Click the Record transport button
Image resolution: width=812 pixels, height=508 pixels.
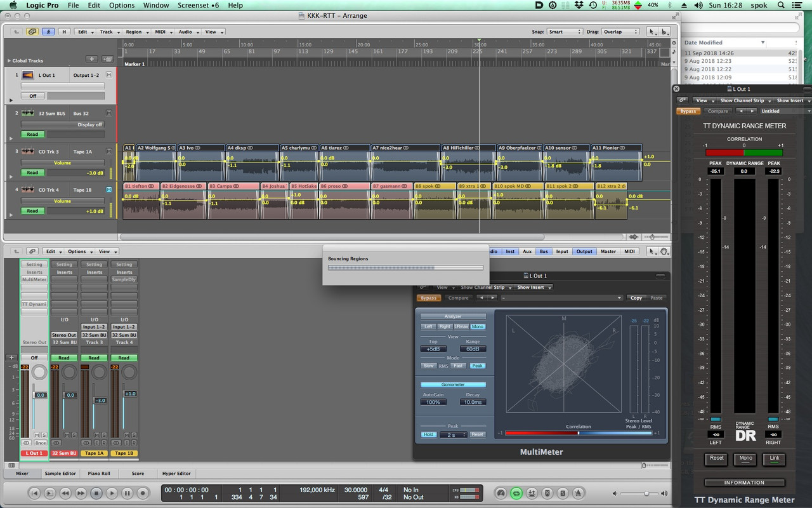coord(143,493)
